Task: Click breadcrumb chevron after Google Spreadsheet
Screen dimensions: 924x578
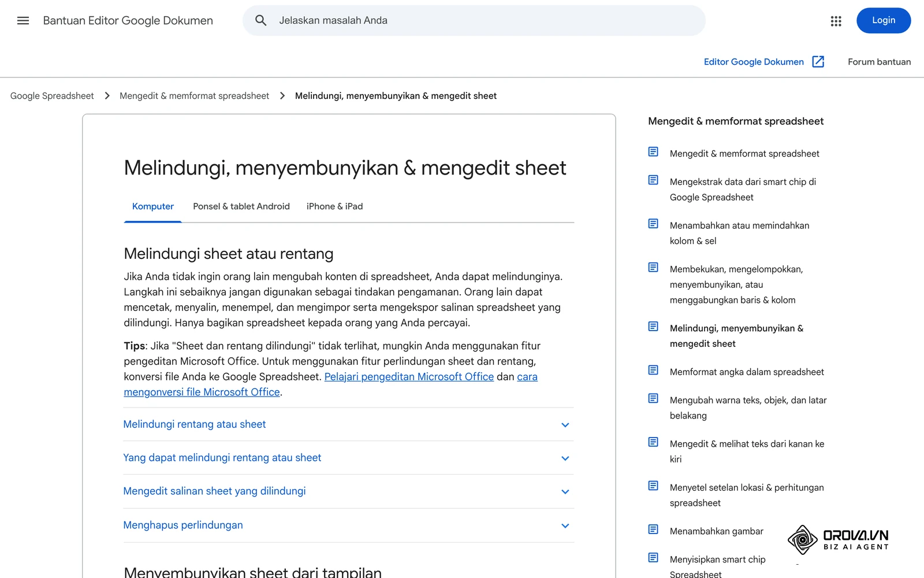Action: 107,96
